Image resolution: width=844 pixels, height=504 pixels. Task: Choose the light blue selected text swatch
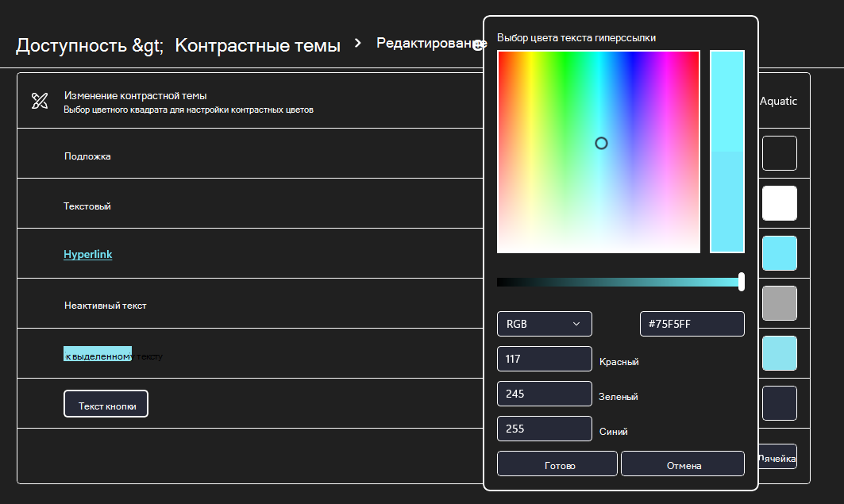click(x=779, y=353)
